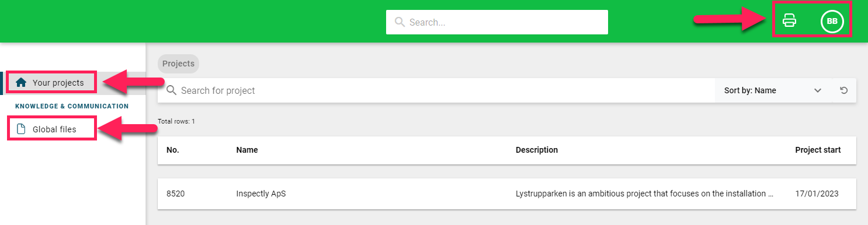The image size is (868, 225).
Task: Click magnifier icon in project search
Action: (x=171, y=90)
